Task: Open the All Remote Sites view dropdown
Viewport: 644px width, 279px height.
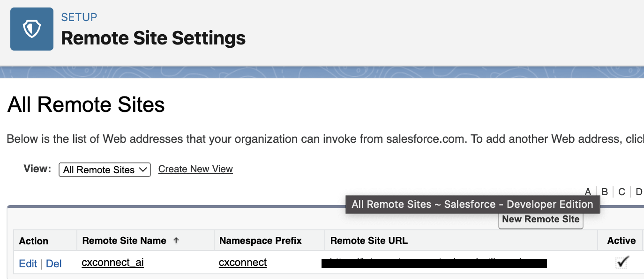Action: point(105,169)
